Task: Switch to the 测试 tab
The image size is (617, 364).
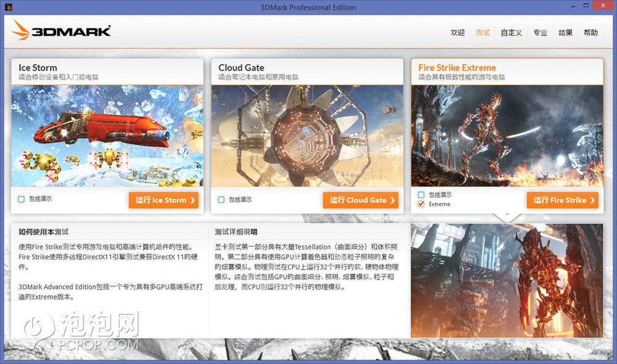Action: (x=482, y=33)
